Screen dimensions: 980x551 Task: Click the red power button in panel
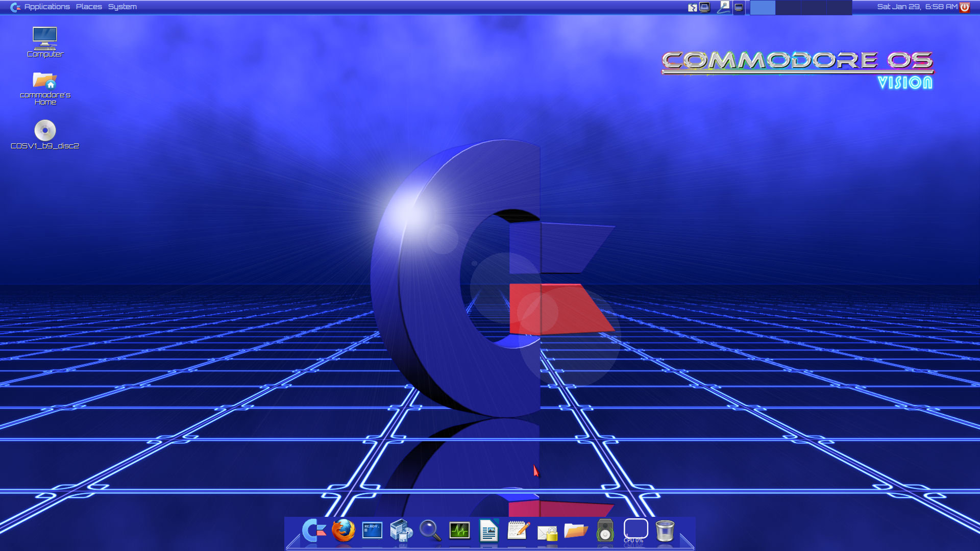point(964,7)
